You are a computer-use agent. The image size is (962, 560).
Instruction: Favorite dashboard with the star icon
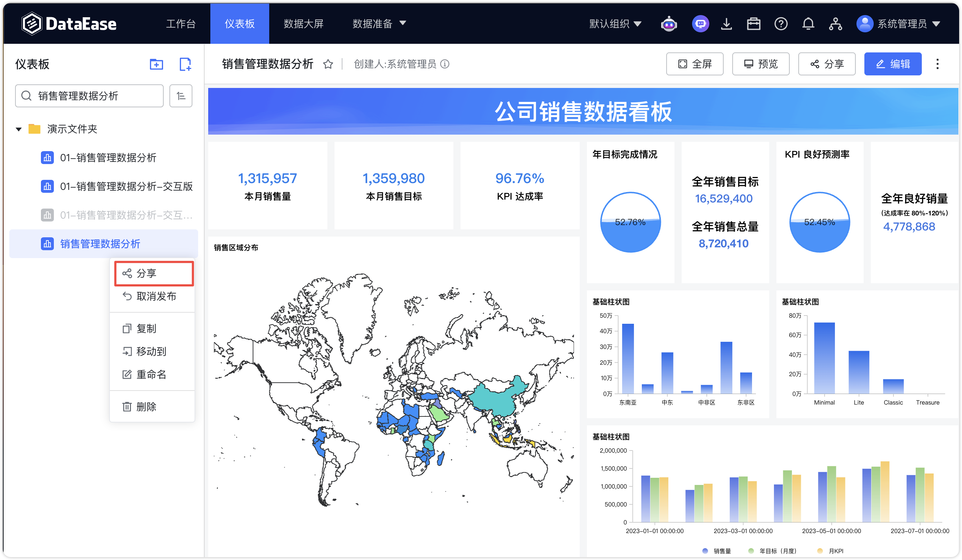(x=328, y=64)
